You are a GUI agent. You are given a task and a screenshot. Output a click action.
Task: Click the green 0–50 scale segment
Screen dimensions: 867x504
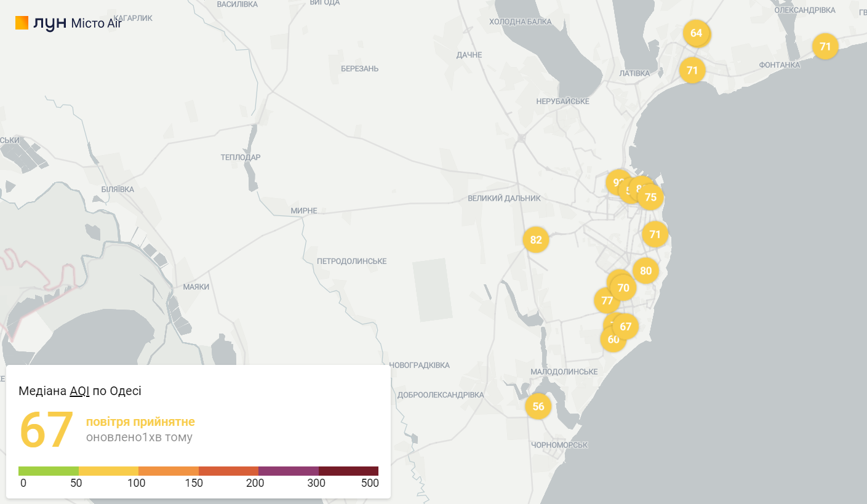pos(49,471)
